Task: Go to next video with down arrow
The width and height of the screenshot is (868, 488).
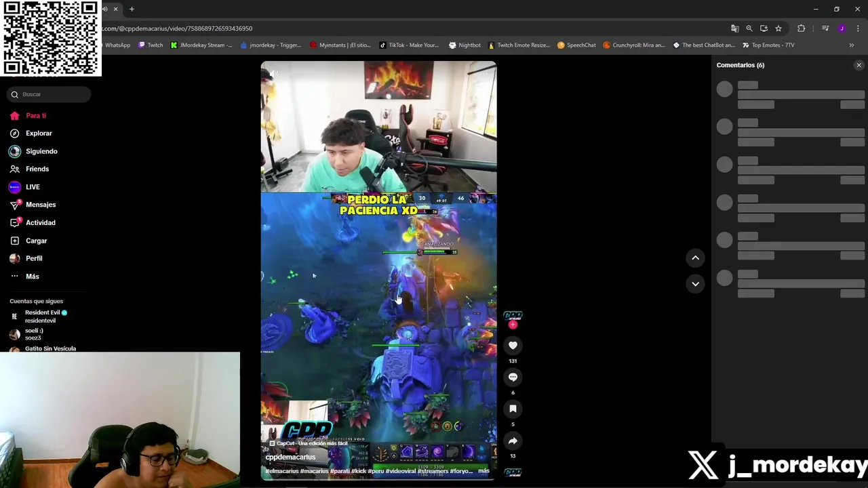Action: (x=695, y=283)
